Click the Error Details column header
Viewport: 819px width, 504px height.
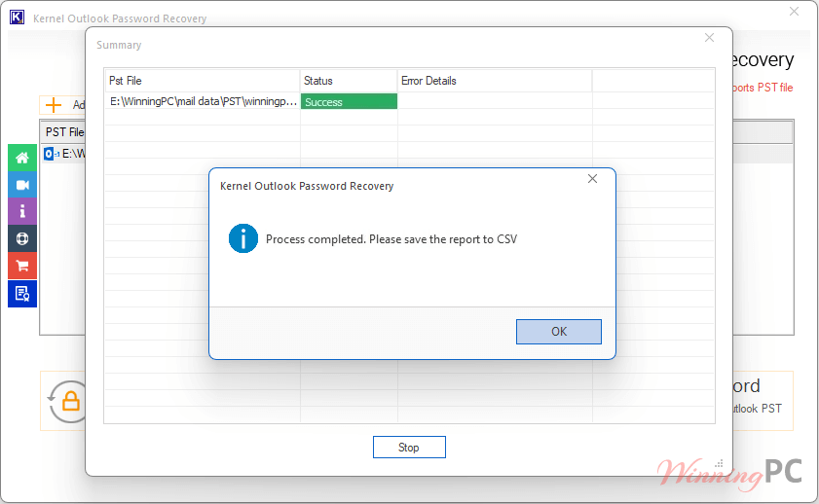click(x=494, y=81)
